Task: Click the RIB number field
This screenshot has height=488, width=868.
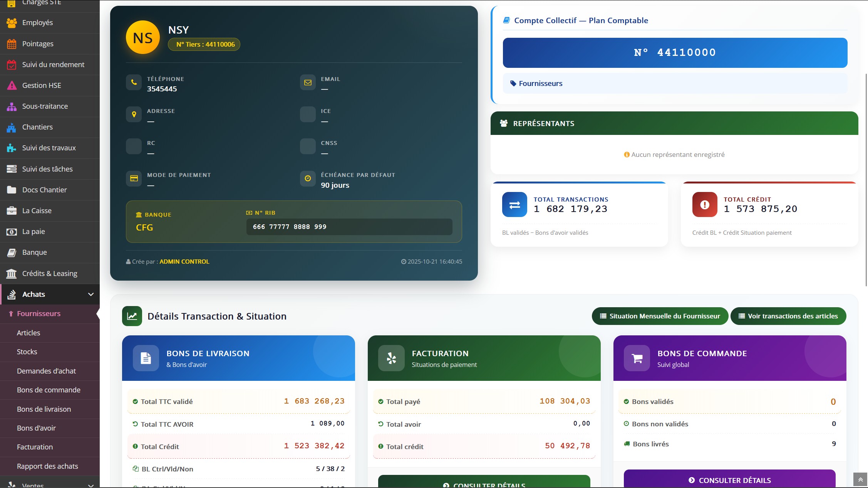Action: tap(349, 227)
